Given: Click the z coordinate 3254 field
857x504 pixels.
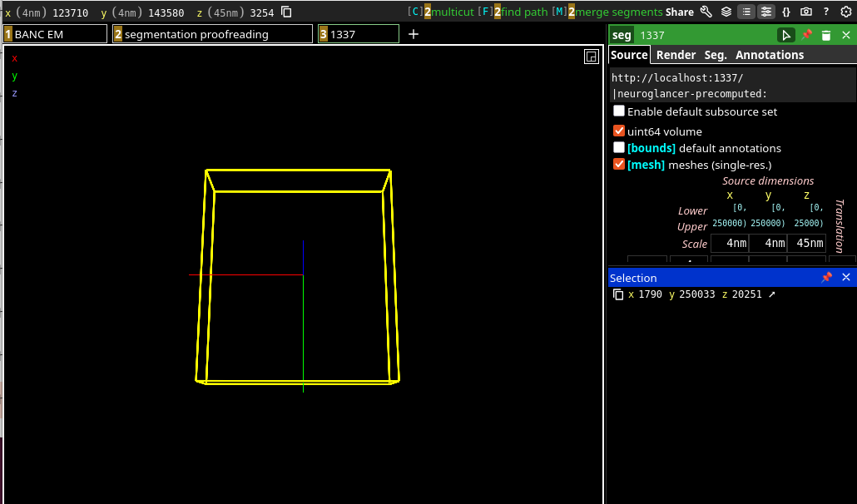Looking at the screenshot, I should (262, 12).
